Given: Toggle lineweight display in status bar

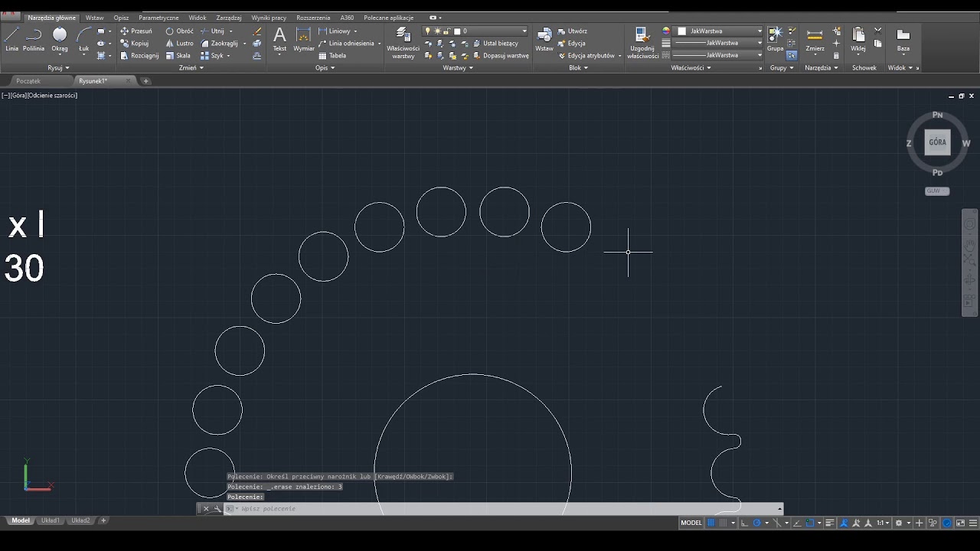Looking at the screenshot, I should click(830, 523).
